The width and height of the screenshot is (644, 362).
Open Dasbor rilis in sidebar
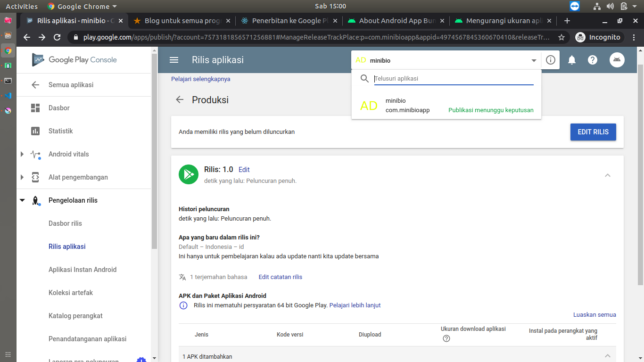coord(65,223)
